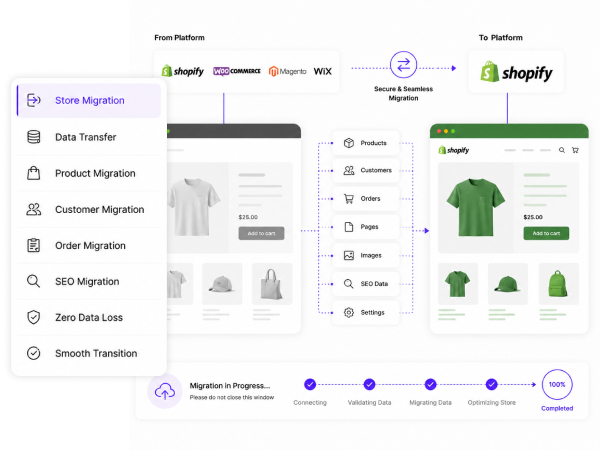
Task: Click the SEO Data chip
Action: [366, 284]
